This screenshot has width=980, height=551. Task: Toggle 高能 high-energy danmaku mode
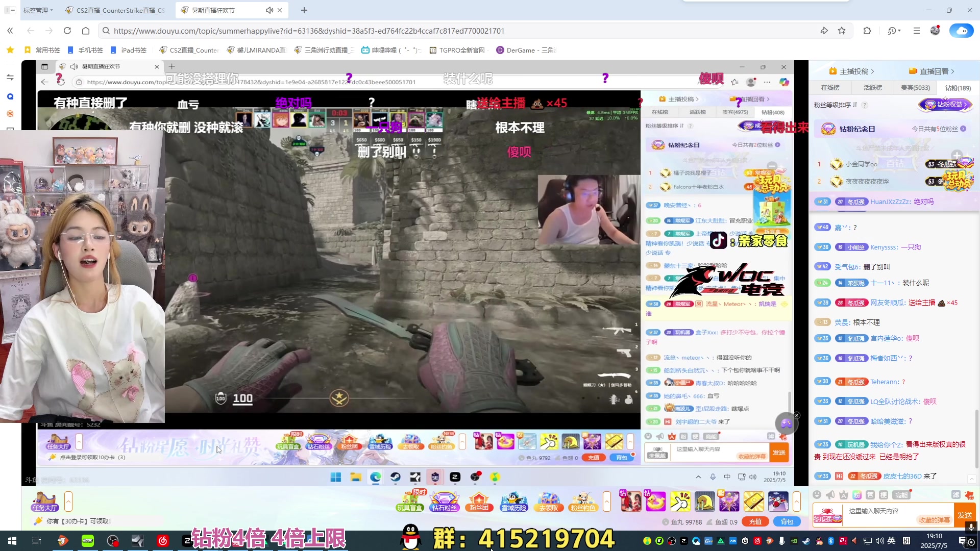click(901, 495)
